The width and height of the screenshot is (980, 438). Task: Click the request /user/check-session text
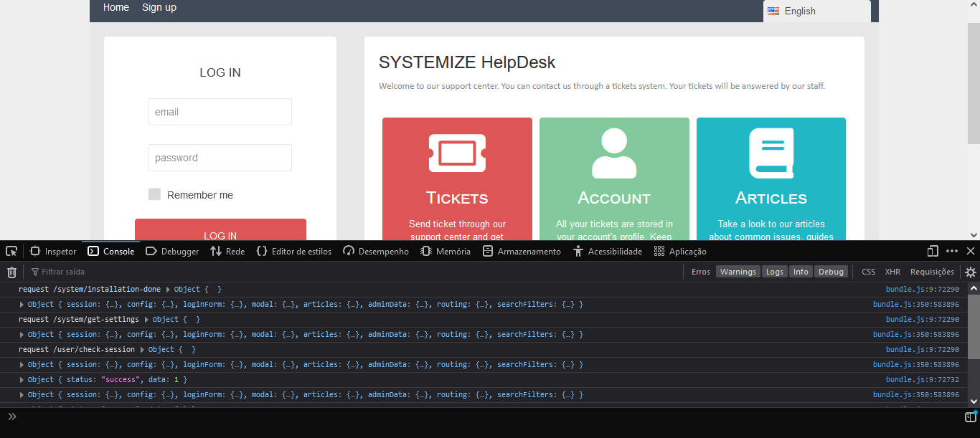tap(77, 350)
